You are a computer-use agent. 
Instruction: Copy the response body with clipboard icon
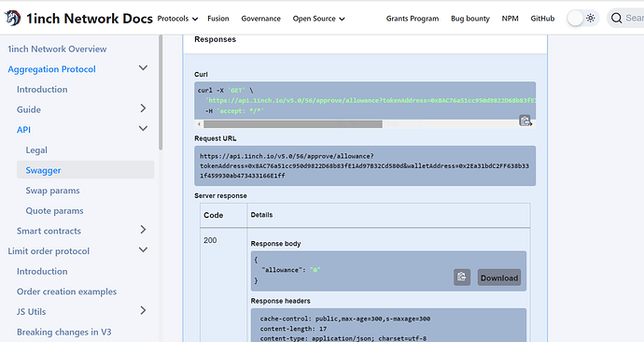[462, 277]
